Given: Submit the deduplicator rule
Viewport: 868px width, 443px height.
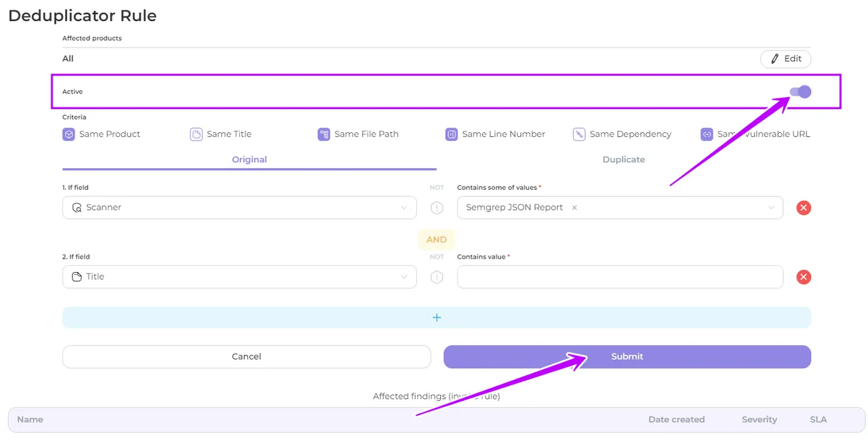Looking at the screenshot, I should tap(627, 357).
